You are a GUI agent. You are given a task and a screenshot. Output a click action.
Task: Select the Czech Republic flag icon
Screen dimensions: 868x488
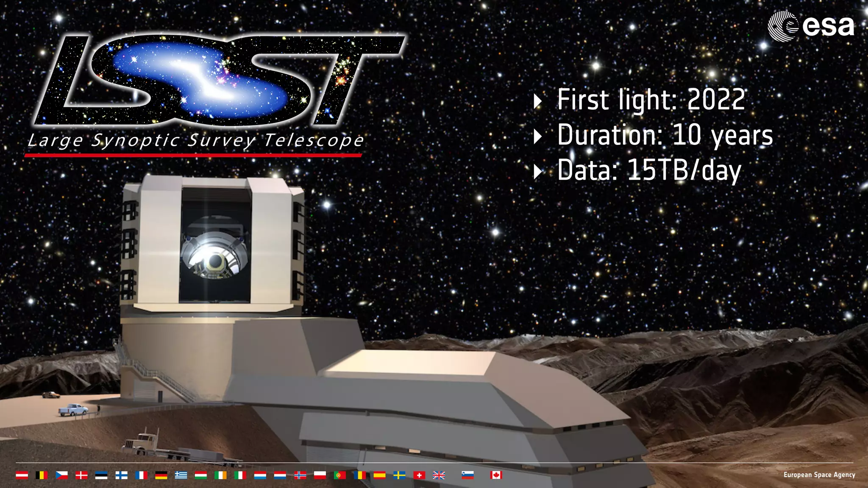61,475
